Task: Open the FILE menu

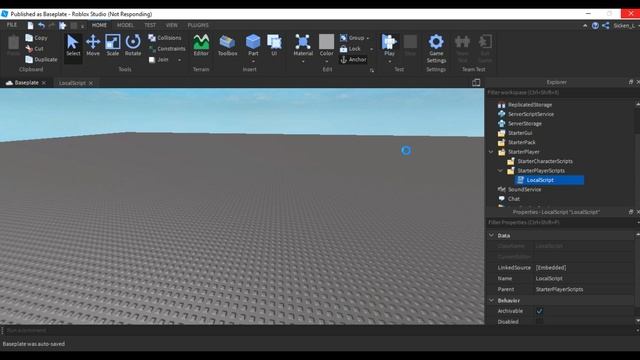Action: tap(12, 25)
